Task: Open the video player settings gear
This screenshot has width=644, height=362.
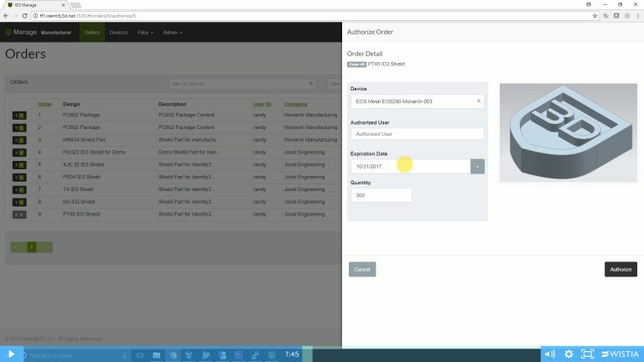Action: tap(569, 354)
